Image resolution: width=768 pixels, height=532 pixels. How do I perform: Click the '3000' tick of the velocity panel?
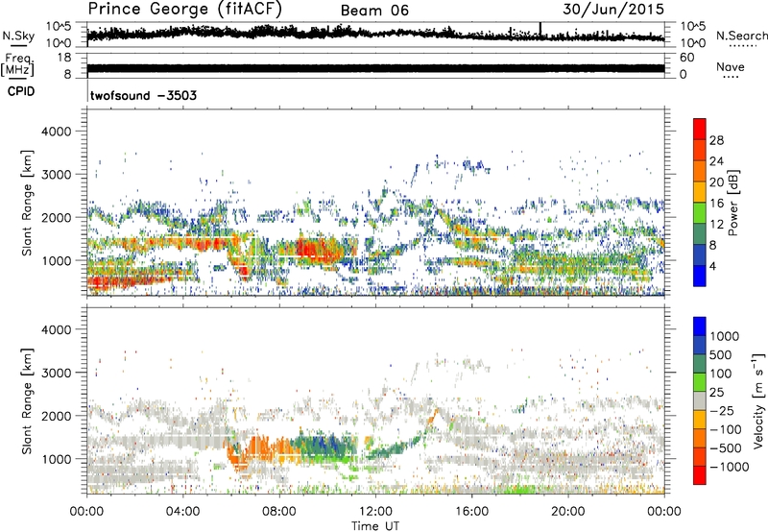[x=56, y=373]
